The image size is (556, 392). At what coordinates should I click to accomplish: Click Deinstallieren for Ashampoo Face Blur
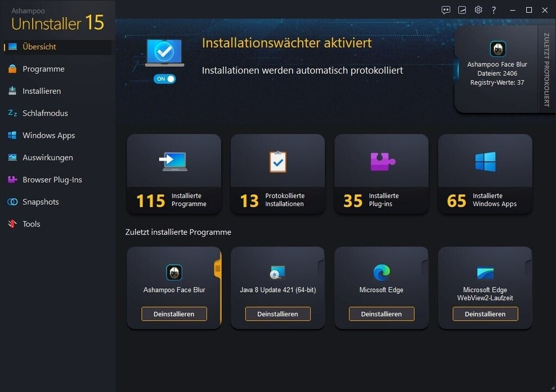pyautogui.click(x=174, y=314)
